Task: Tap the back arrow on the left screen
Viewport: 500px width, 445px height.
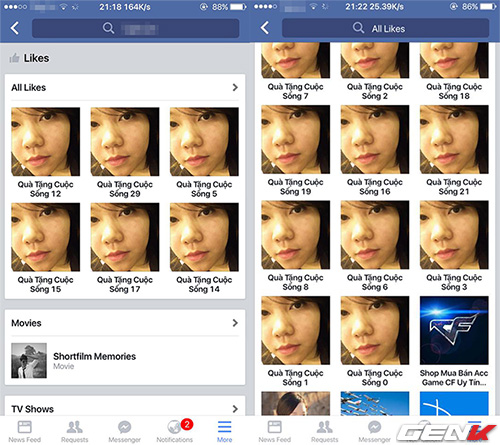Action: [x=15, y=28]
